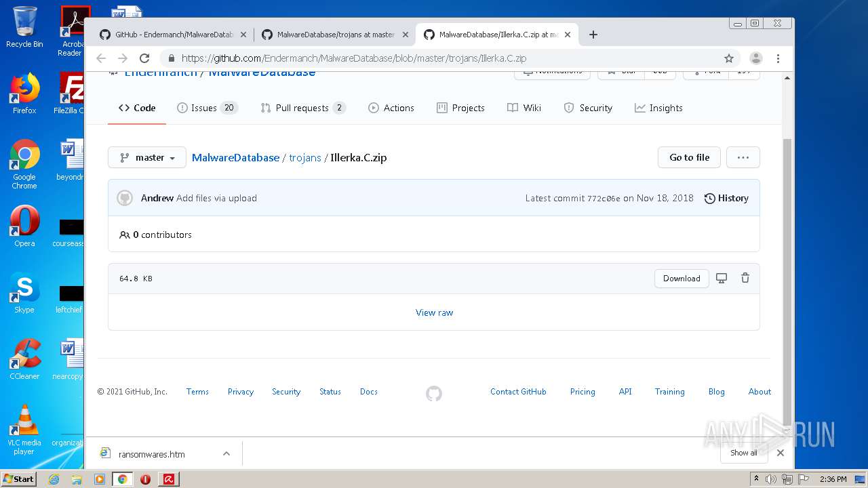Open Firefox desktop shortcut
868x488 pixels.
coord(24,94)
